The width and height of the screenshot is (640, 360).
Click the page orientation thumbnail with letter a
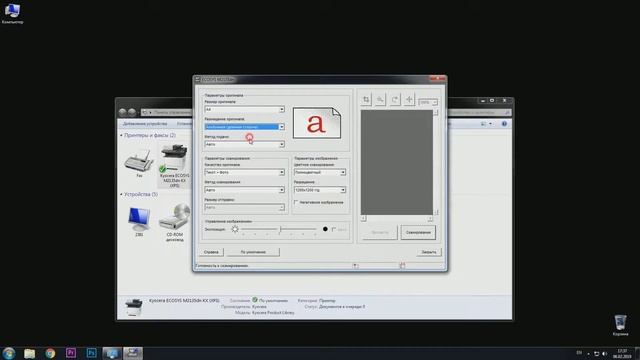pos(317,123)
